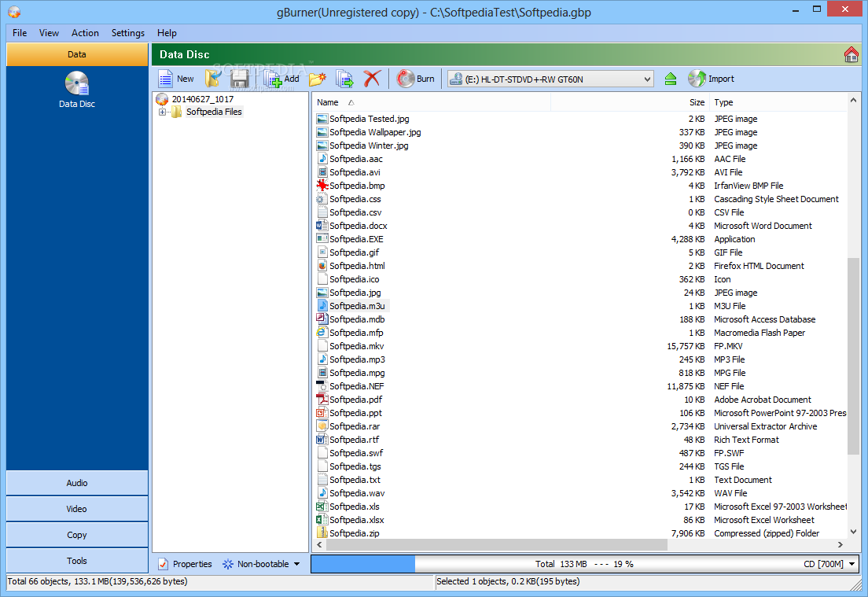Click the Add files icon
868x597 pixels.
coord(273,79)
